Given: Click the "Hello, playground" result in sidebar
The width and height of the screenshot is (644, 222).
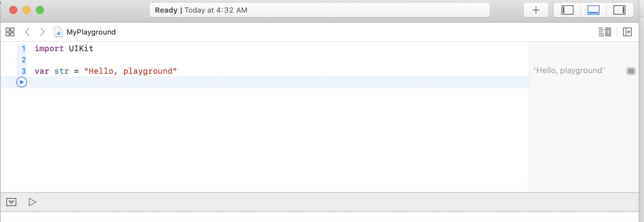Looking at the screenshot, I should 569,71.
